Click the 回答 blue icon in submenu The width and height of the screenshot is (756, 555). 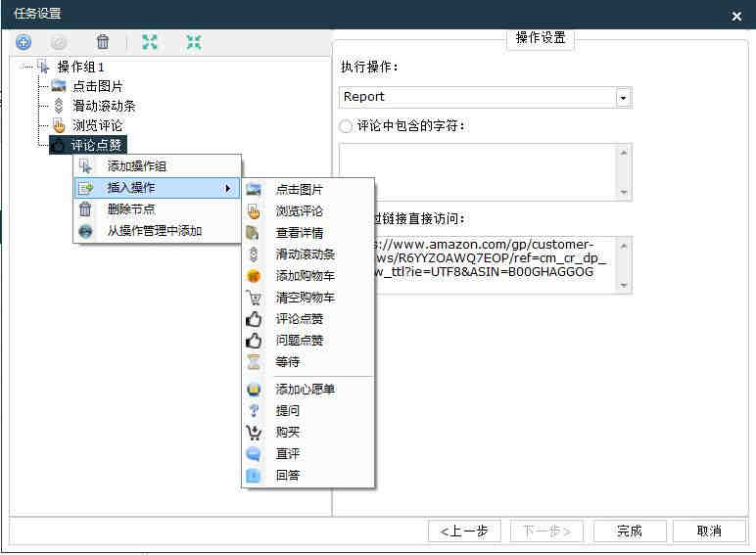tap(254, 476)
